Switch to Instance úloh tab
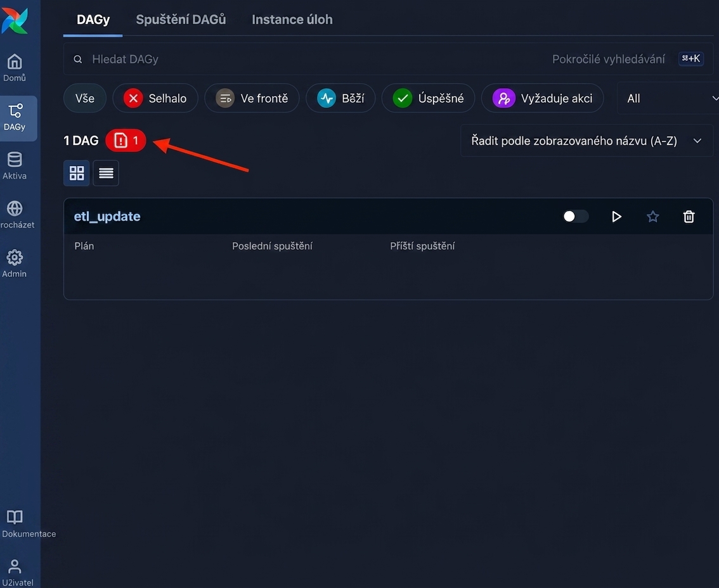The width and height of the screenshot is (719, 588). point(292,20)
